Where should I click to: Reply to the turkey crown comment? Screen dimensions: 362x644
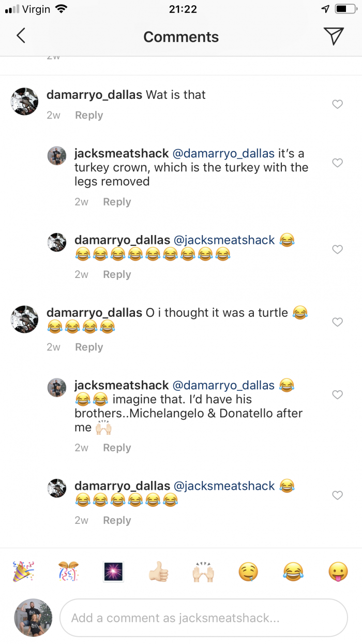(117, 202)
